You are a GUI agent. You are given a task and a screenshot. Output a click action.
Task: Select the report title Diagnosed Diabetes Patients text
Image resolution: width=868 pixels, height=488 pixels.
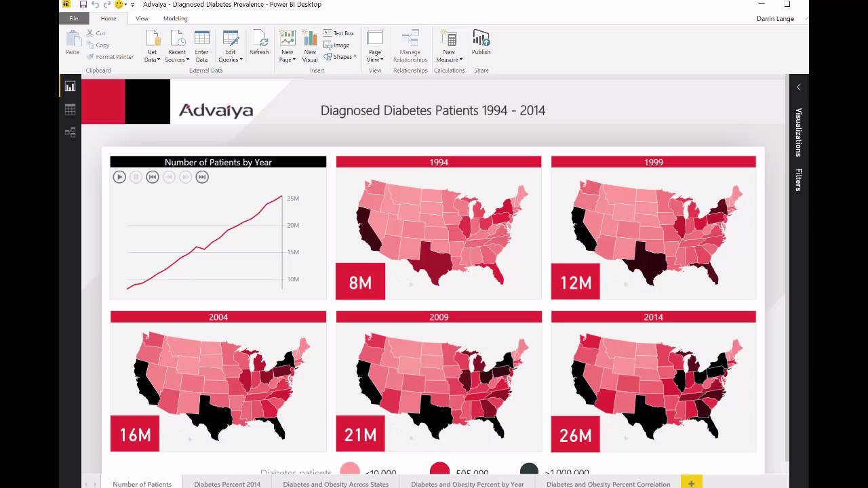pos(433,110)
